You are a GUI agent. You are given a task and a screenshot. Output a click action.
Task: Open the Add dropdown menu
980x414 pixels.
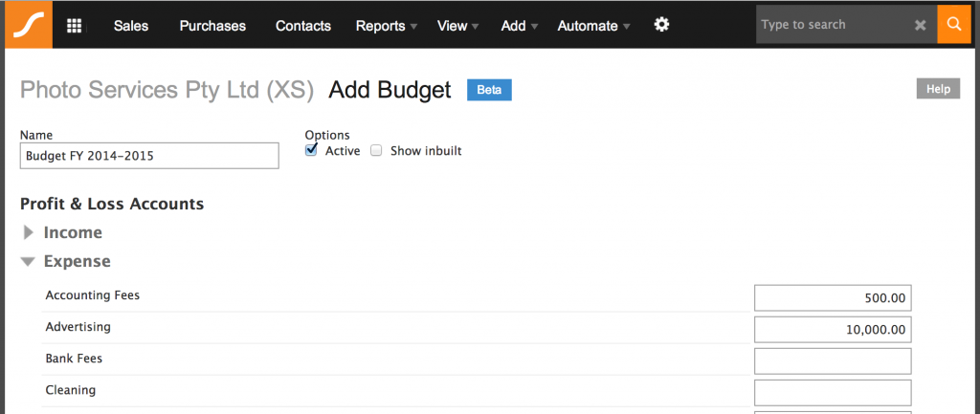(x=519, y=26)
